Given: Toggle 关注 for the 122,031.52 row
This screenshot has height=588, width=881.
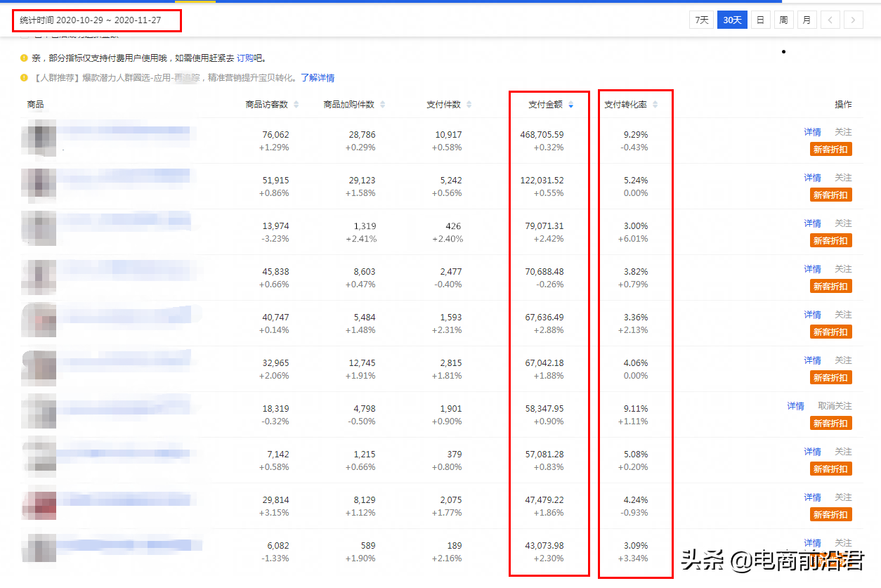Looking at the screenshot, I should point(843,178).
